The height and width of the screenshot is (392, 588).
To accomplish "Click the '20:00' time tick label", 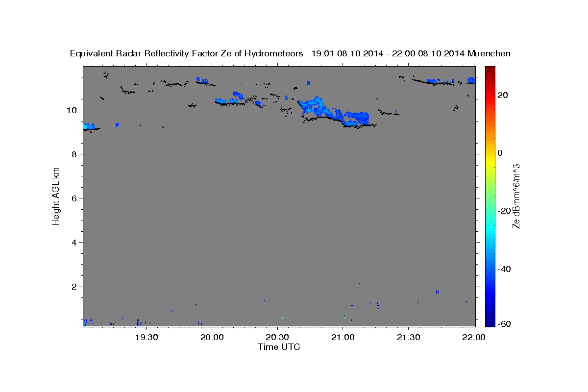I will coord(212,337).
